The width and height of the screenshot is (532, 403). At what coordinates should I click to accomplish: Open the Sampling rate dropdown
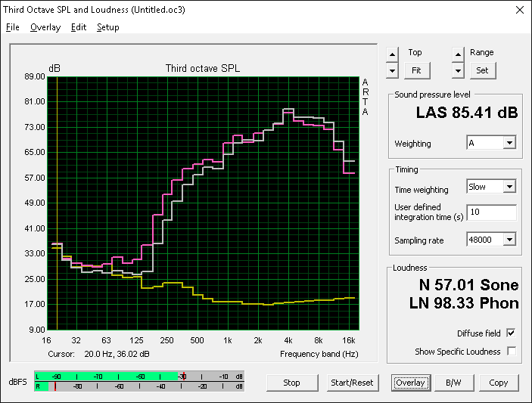[509, 240]
